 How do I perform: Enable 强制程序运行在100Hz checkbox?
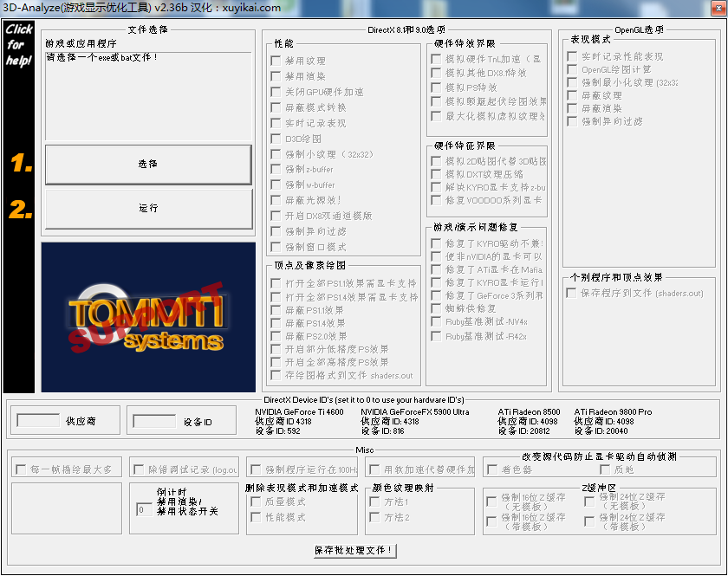tap(256, 469)
